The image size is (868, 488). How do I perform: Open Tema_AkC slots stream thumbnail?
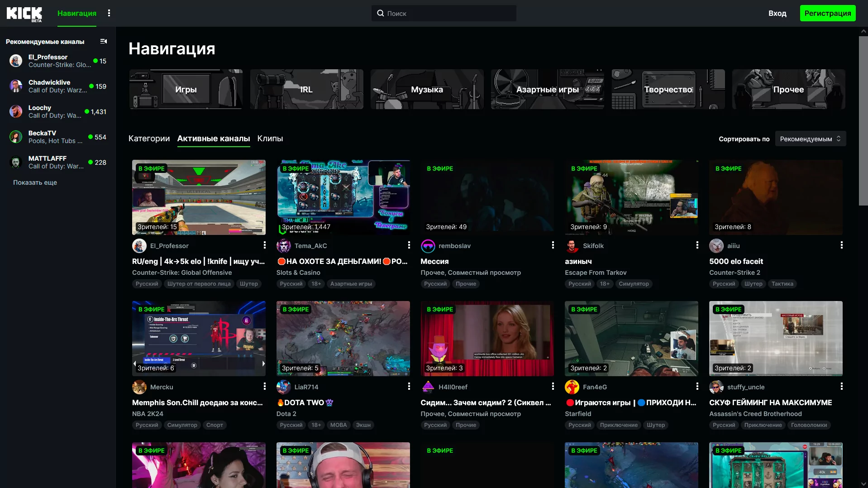[343, 197]
